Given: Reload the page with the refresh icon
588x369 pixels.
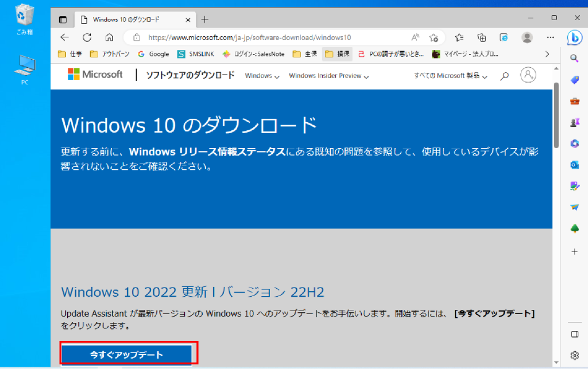Looking at the screenshot, I should pyautogui.click(x=87, y=37).
